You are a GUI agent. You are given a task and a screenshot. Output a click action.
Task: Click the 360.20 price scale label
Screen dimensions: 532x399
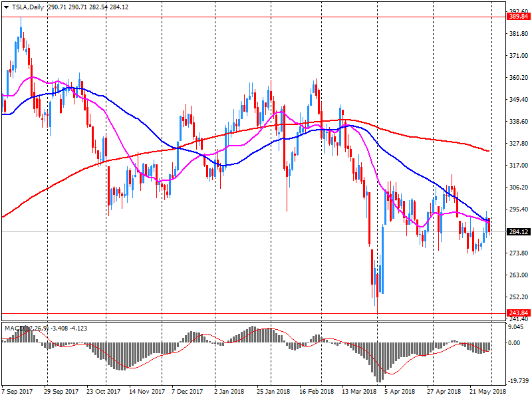tap(518, 78)
